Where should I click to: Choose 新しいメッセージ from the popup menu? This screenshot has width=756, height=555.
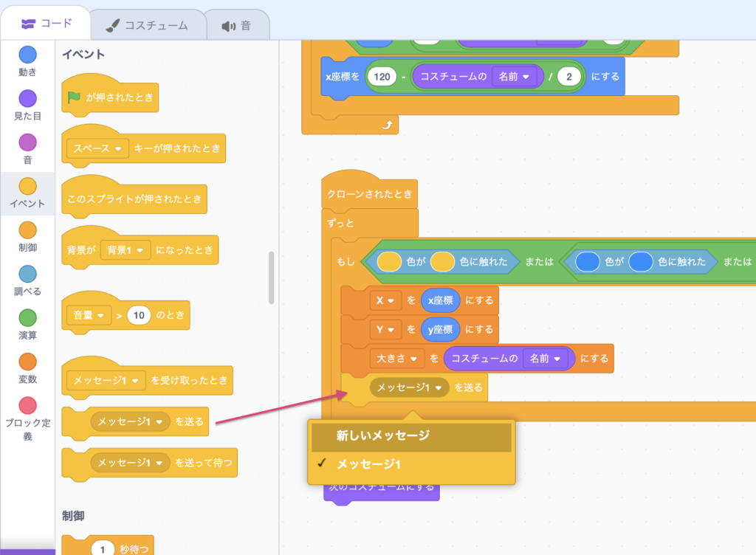click(411, 436)
